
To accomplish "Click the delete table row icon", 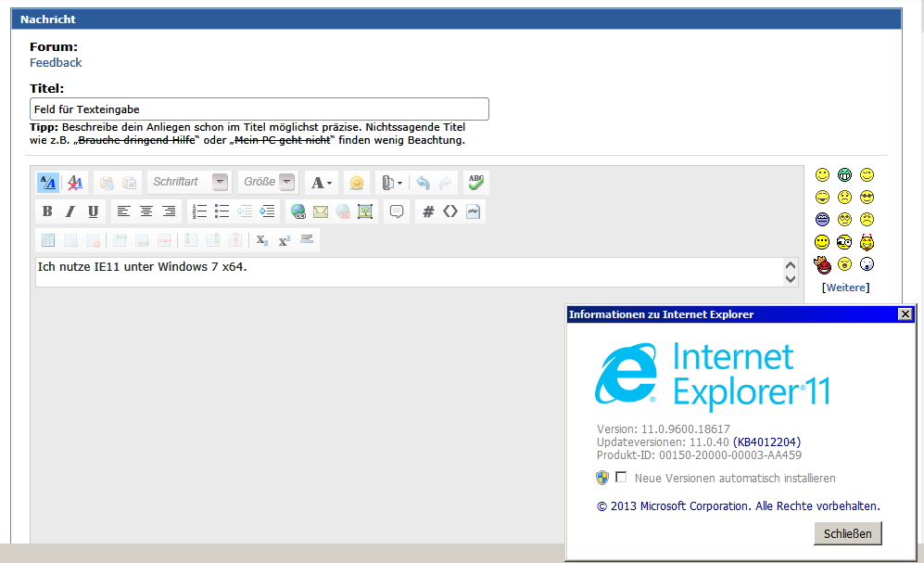I will point(164,240).
